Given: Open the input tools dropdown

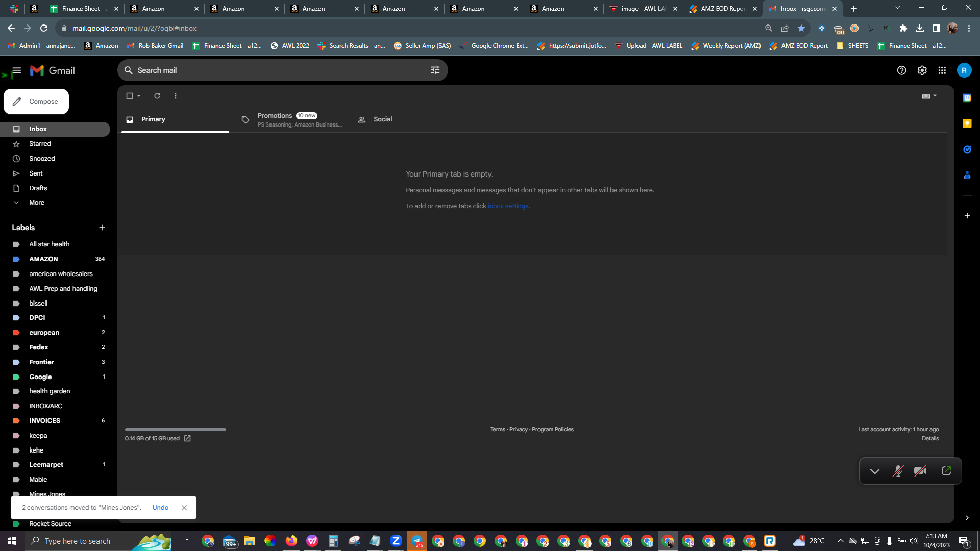Looking at the screenshot, I should [929, 96].
